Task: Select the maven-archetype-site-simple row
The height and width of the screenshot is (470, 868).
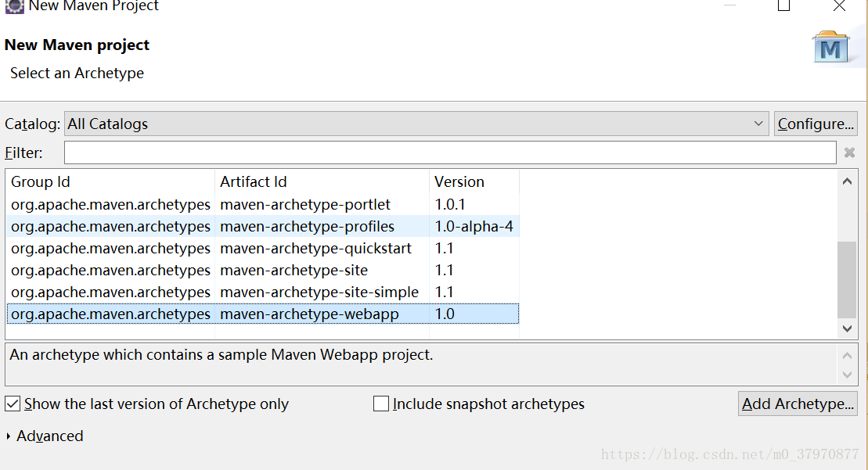Action: [x=263, y=292]
